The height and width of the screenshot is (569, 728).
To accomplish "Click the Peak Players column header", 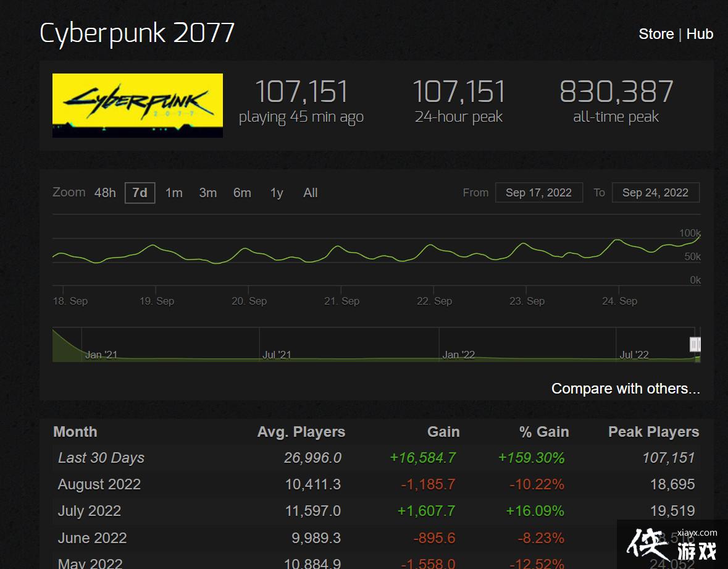I will pos(654,432).
